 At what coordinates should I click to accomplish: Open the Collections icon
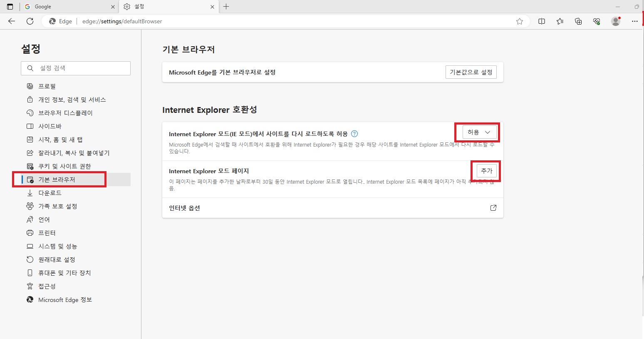point(578,21)
